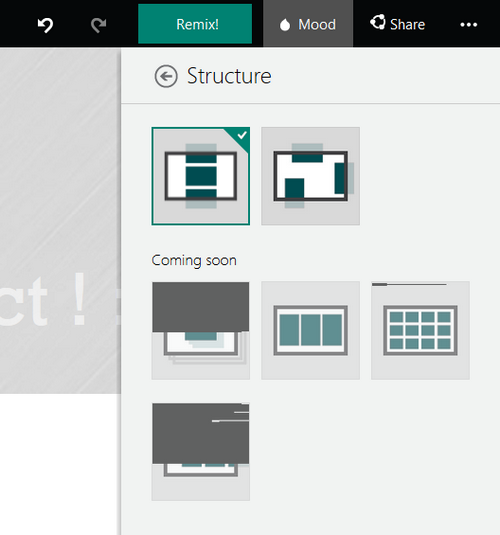Open the Share menu
The width and height of the screenshot is (500, 535).
pyautogui.click(x=398, y=24)
